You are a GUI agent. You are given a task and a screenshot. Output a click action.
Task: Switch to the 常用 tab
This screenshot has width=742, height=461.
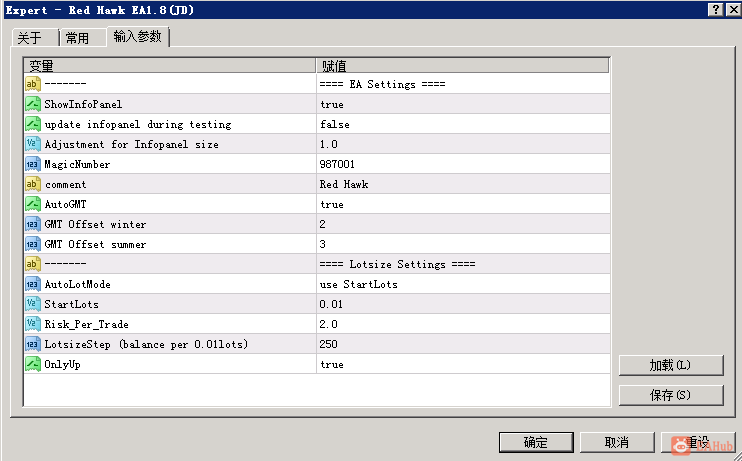pos(82,37)
